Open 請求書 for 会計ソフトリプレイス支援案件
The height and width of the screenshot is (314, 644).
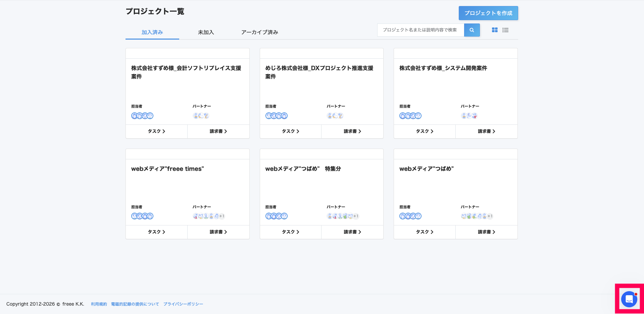click(218, 131)
